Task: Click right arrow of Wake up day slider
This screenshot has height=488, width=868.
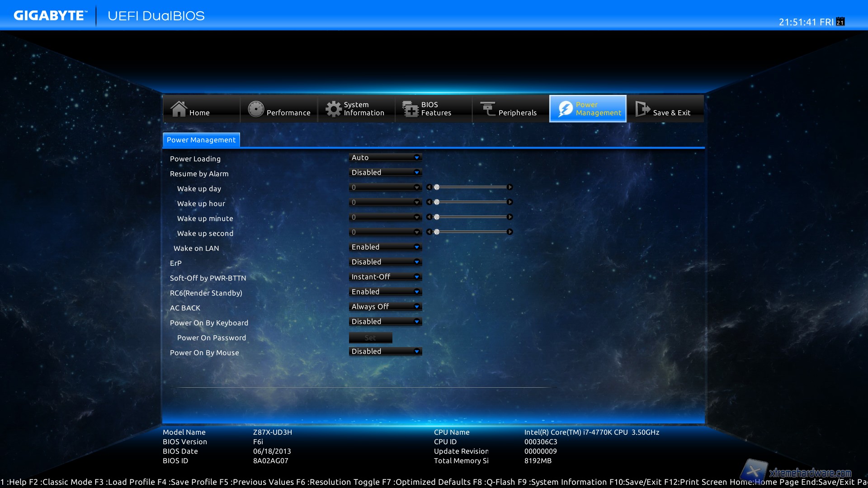Action: 509,187
